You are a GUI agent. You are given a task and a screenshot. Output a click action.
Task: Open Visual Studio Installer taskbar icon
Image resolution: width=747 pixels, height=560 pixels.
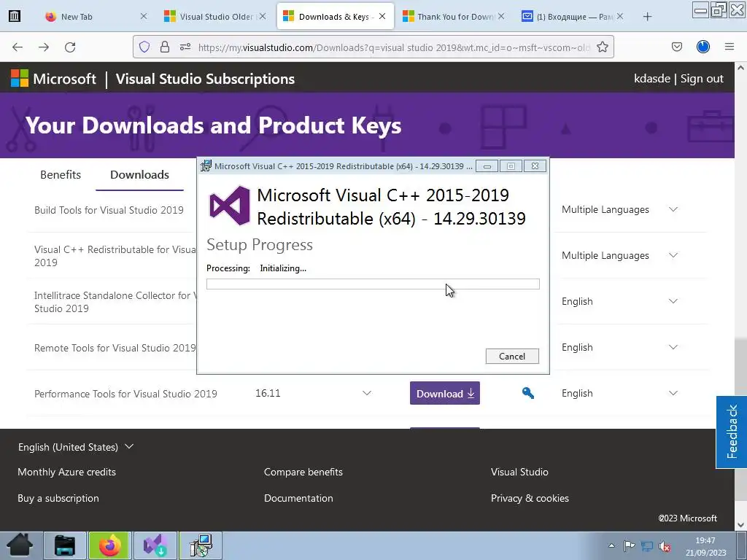[x=155, y=545]
